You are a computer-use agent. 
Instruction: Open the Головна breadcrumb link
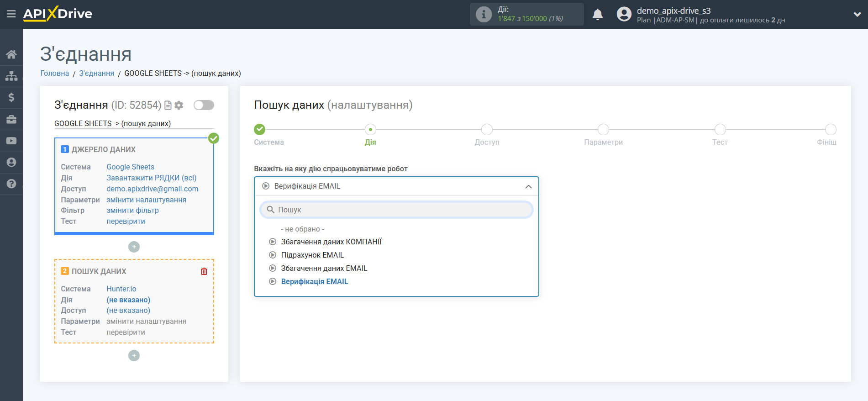coord(55,73)
